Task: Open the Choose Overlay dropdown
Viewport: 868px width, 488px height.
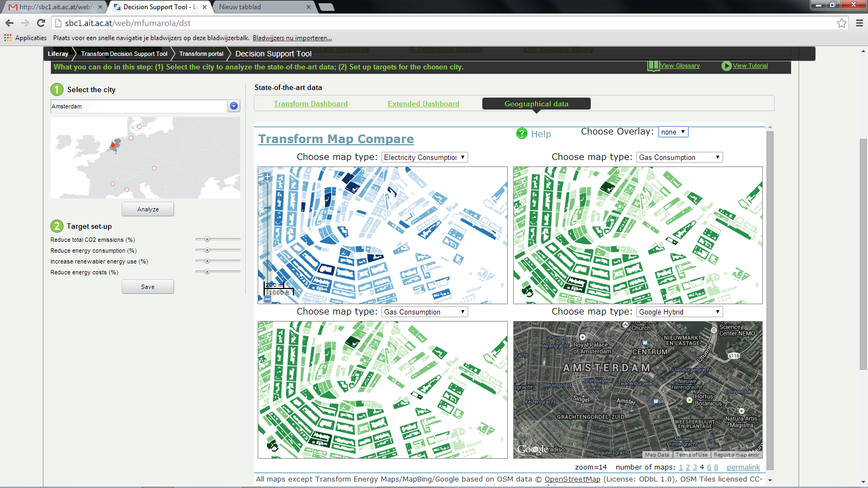Action: pos(673,132)
